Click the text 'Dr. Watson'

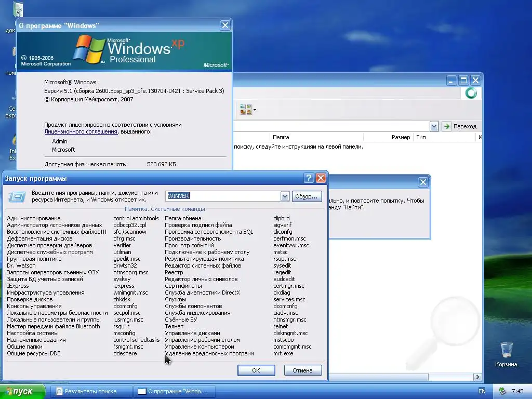pyautogui.click(x=21, y=265)
